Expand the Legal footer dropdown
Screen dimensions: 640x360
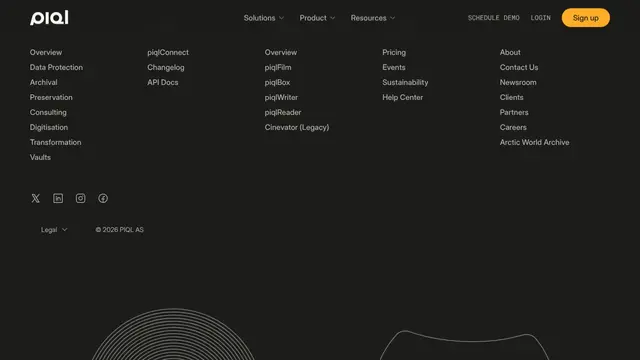tap(54, 230)
